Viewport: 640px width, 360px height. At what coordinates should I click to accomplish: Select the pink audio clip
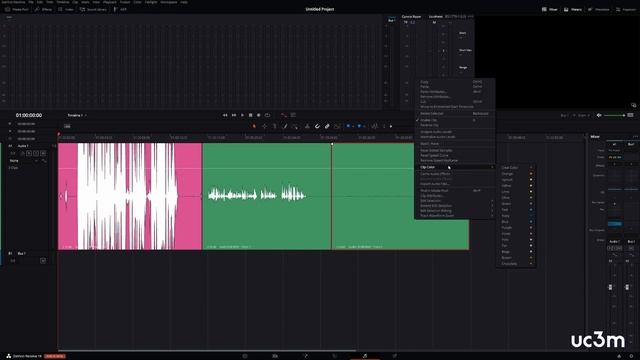[130, 196]
